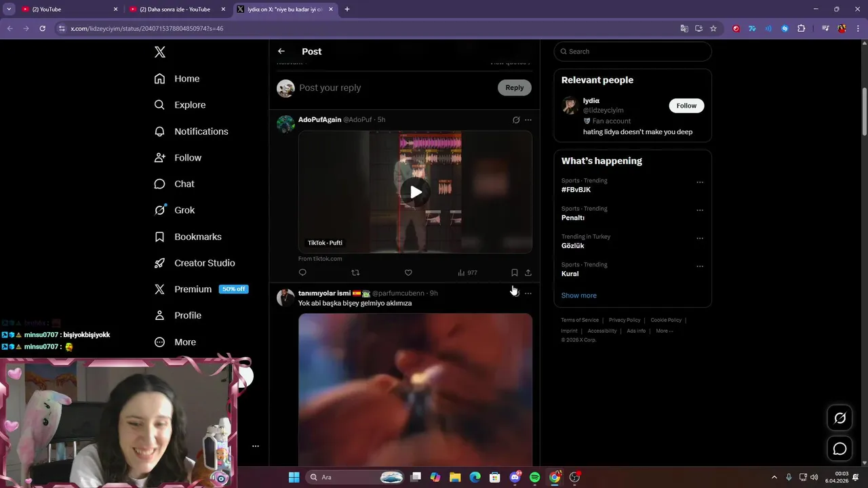Open the From tiktok.com link
Screen dimensions: 868x488
(x=320, y=259)
